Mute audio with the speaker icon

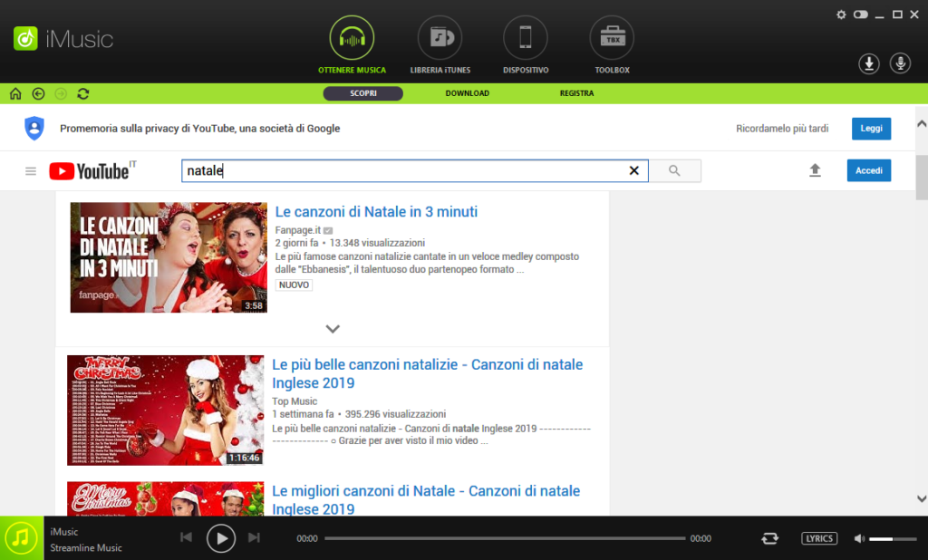click(x=859, y=538)
